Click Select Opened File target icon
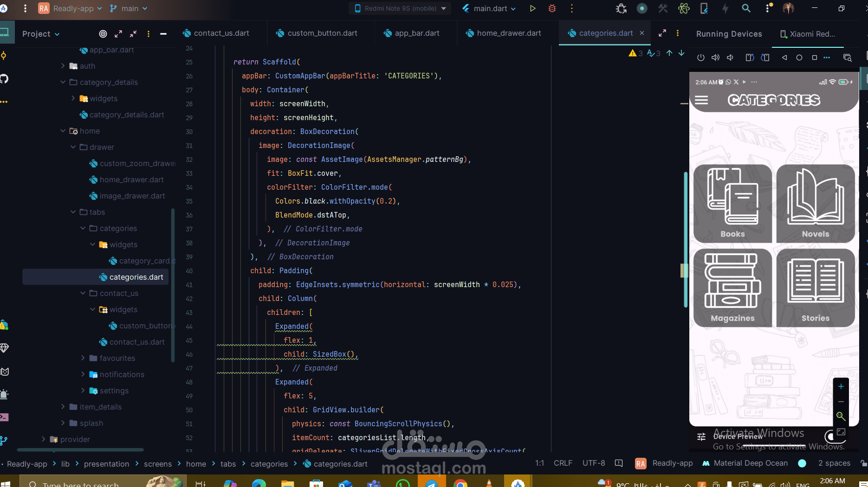 pos(103,34)
